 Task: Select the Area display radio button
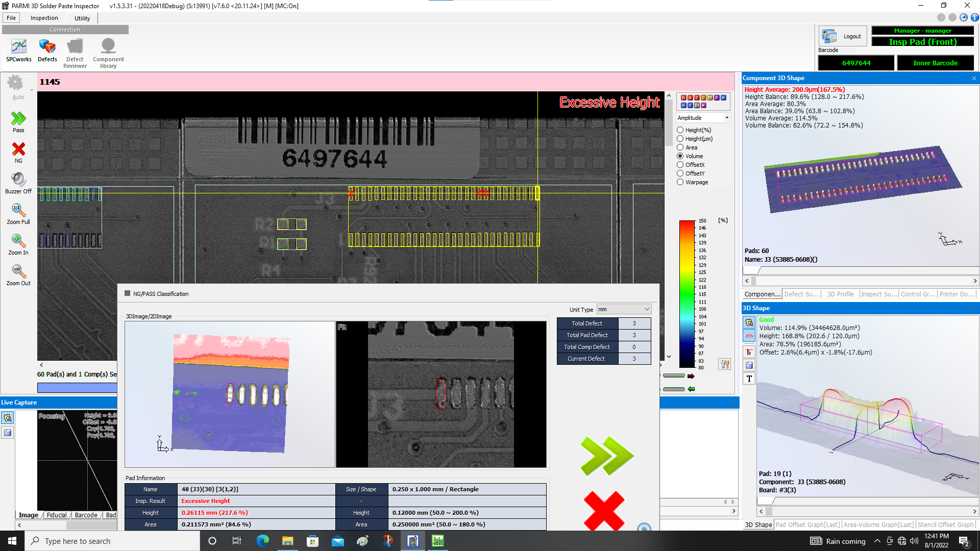[680, 147]
